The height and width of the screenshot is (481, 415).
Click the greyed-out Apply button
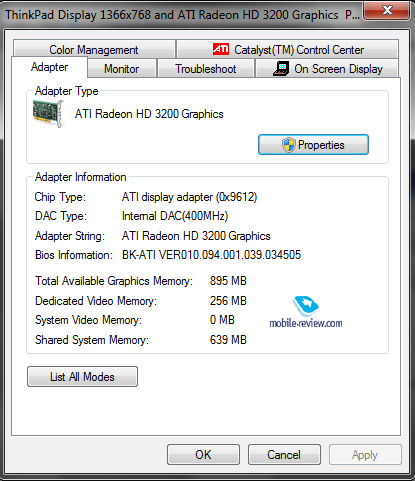click(365, 454)
